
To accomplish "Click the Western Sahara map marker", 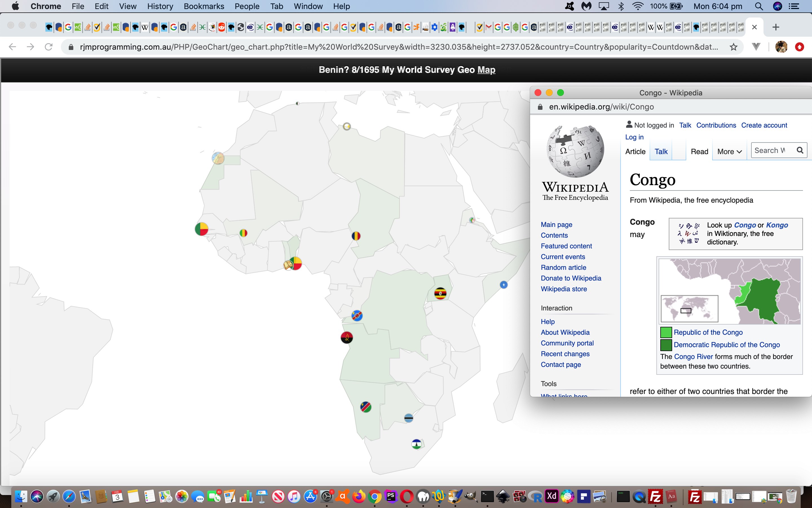I will [218, 158].
